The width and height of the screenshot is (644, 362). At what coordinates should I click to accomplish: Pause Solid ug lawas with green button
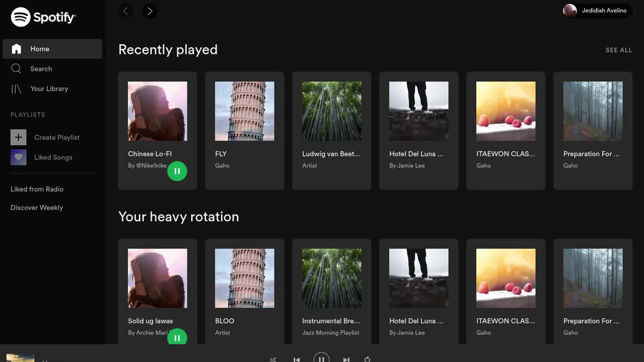(177, 337)
